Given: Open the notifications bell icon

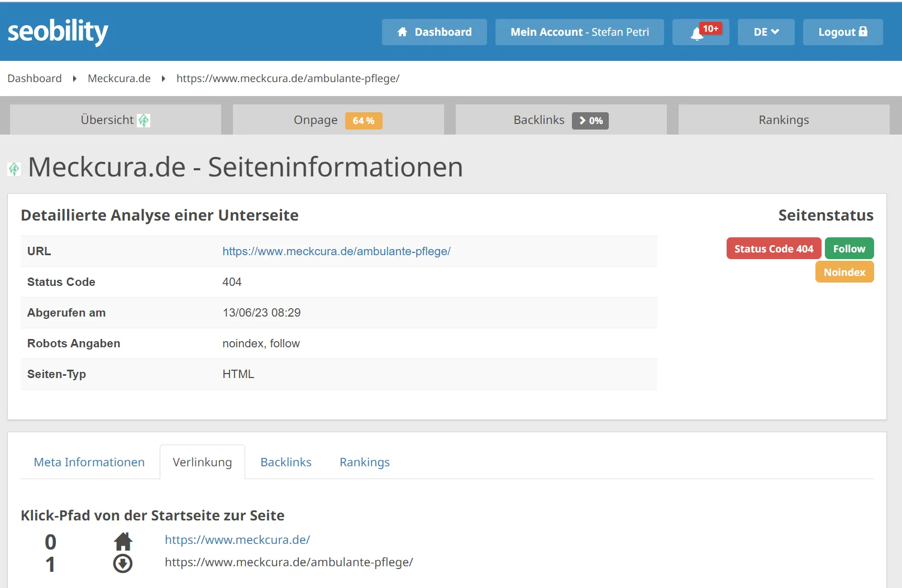Looking at the screenshot, I should point(696,34).
